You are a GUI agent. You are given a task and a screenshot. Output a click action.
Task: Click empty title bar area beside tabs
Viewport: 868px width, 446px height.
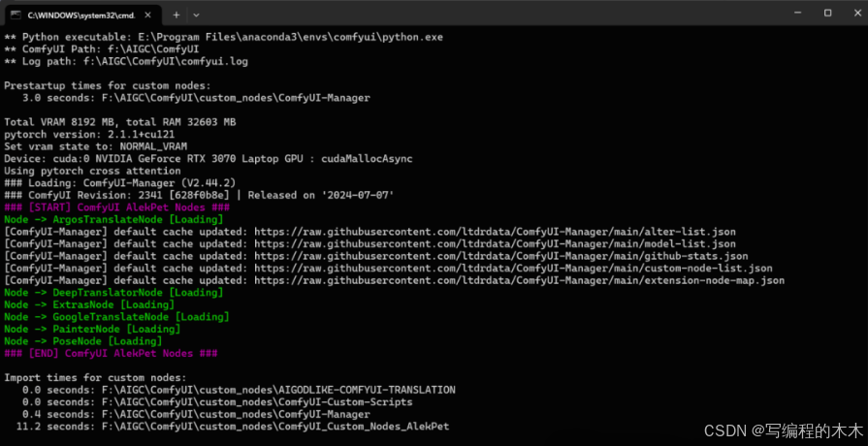tap(487, 14)
